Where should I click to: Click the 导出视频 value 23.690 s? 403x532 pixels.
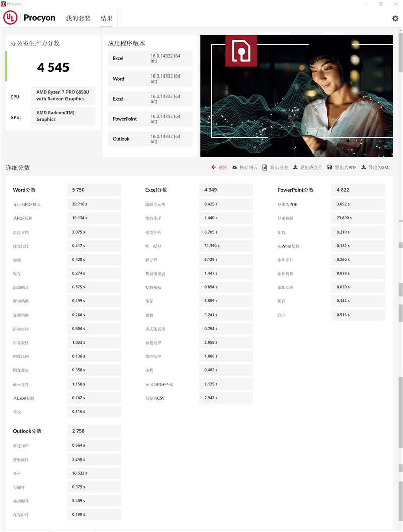pyautogui.click(x=358, y=218)
